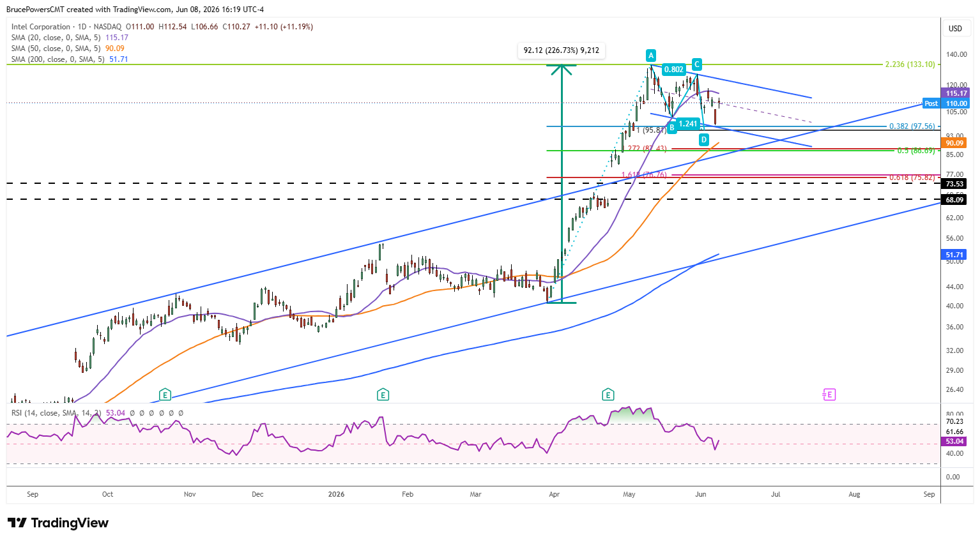Click the earnings E marker near late January

(x=383, y=395)
